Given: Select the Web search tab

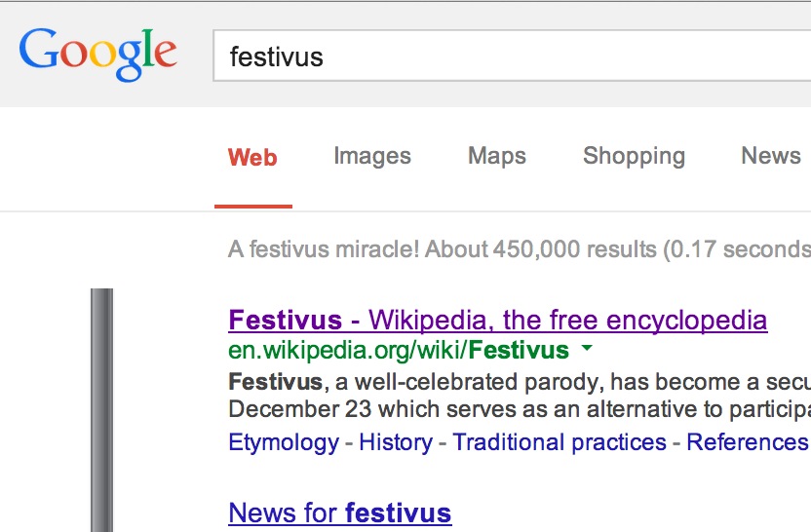Looking at the screenshot, I should click(x=252, y=157).
